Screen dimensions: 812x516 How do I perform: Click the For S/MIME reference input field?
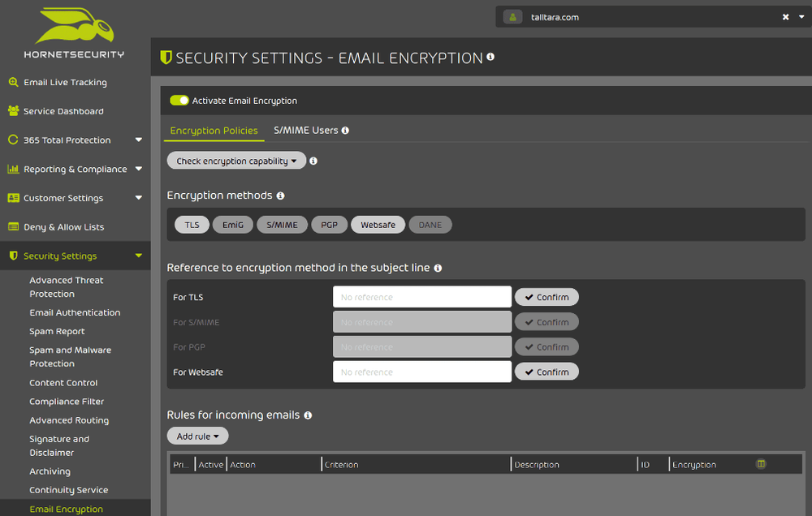coord(422,322)
